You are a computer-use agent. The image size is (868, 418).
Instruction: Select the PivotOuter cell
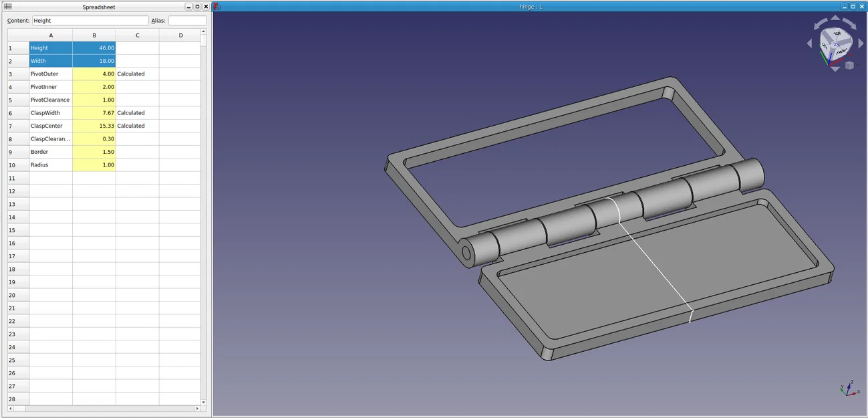point(51,74)
